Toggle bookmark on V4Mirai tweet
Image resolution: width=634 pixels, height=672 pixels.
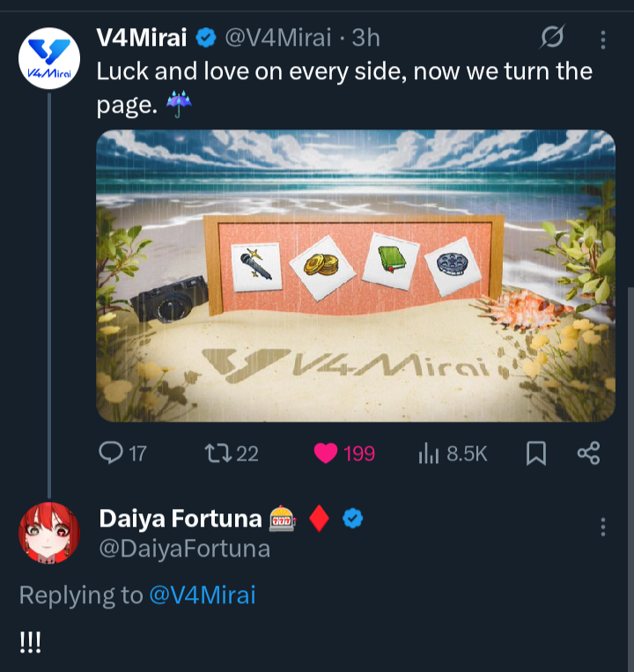[535, 453]
